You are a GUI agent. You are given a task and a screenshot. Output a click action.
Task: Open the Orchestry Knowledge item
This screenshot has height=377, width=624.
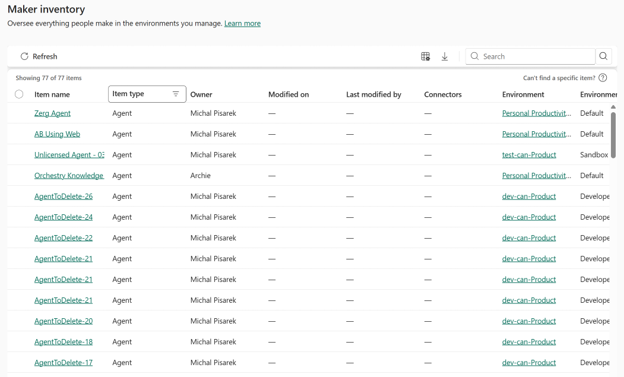pos(69,176)
